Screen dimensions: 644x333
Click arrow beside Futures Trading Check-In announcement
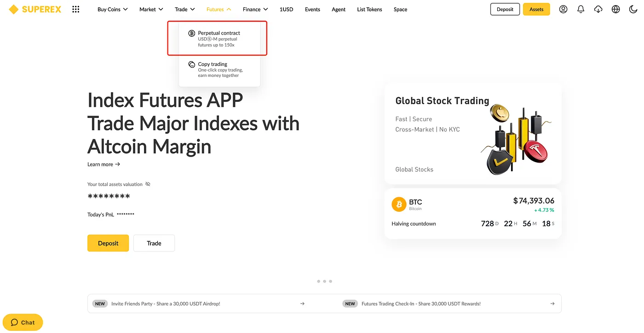552,304
